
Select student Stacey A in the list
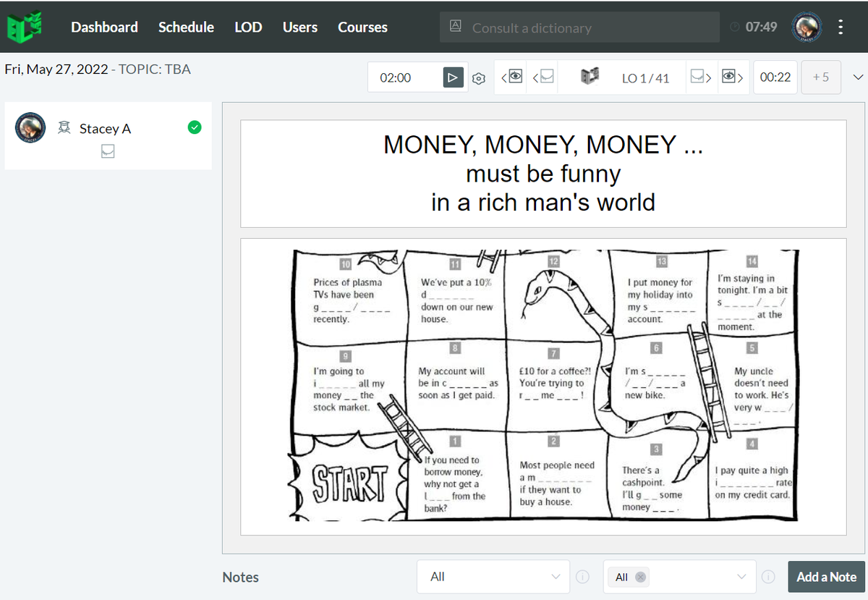pos(108,135)
